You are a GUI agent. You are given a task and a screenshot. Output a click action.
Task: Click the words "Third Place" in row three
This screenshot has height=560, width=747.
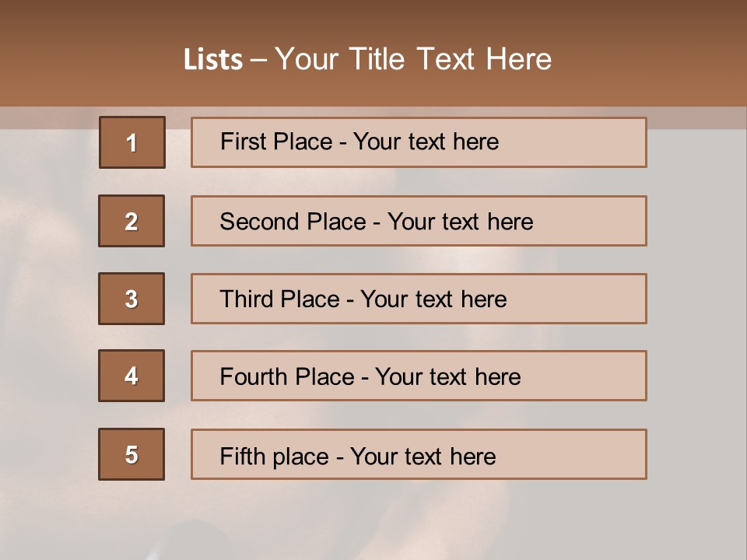279,299
